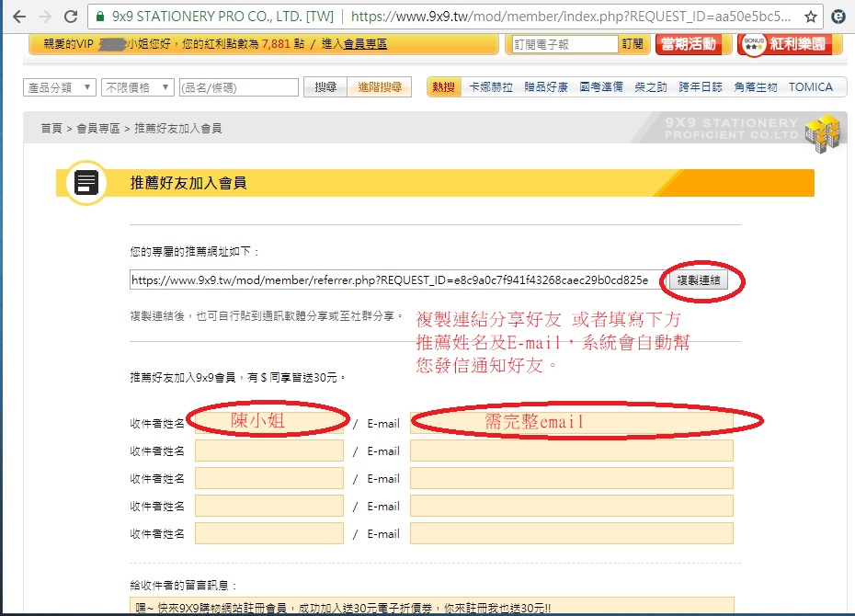855x616 pixels.
Task: Click the 給收件者的留言訊息 label
Action: point(184,586)
